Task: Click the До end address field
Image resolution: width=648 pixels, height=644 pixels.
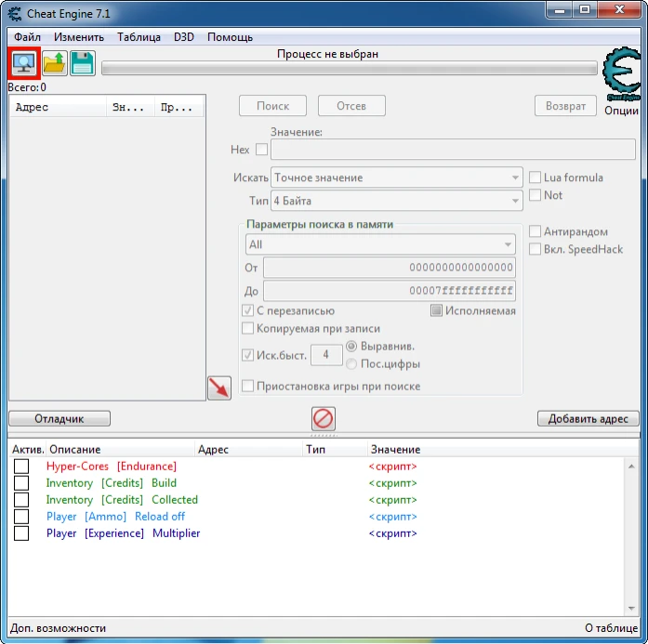Action: pyautogui.click(x=390, y=291)
